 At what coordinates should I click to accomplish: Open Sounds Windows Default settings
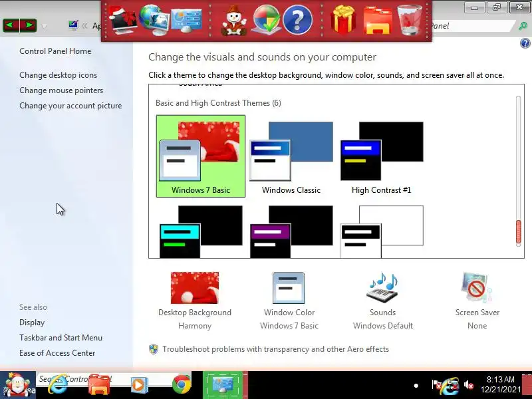pyautogui.click(x=383, y=301)
